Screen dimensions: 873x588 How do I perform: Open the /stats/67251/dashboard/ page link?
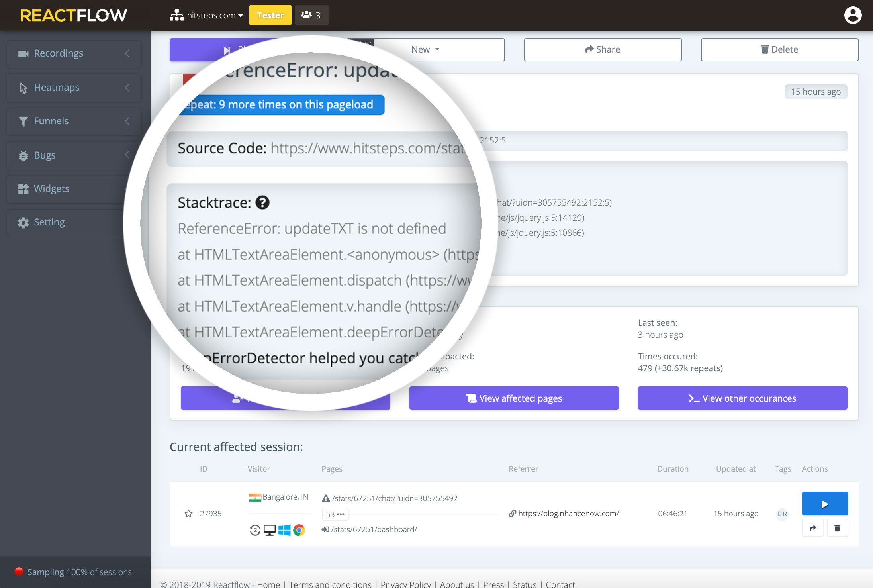point(374,529)
